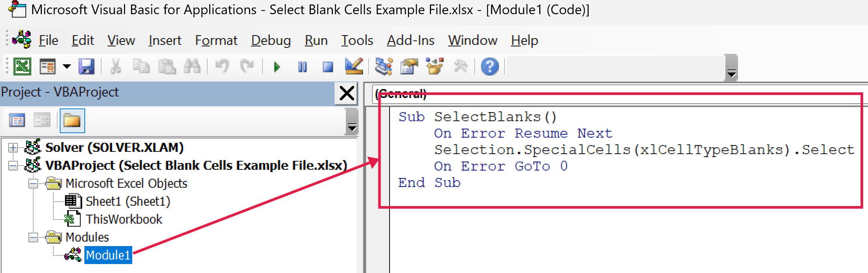Click the Save floppy disk icon
This screenshot has width=868, height=273.
pos(86,67)
